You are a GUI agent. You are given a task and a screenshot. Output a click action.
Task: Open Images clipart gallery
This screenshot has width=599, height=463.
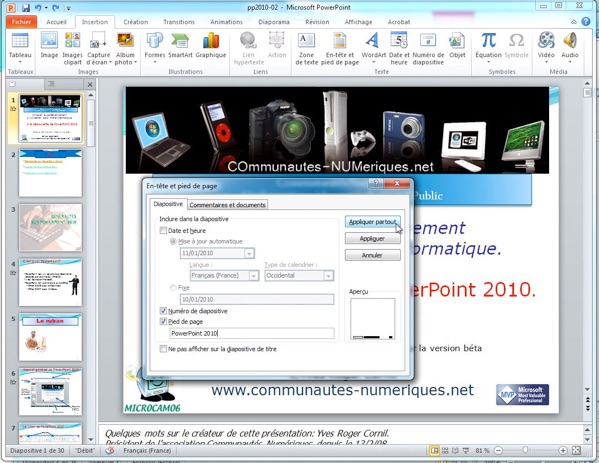[72, 49]
